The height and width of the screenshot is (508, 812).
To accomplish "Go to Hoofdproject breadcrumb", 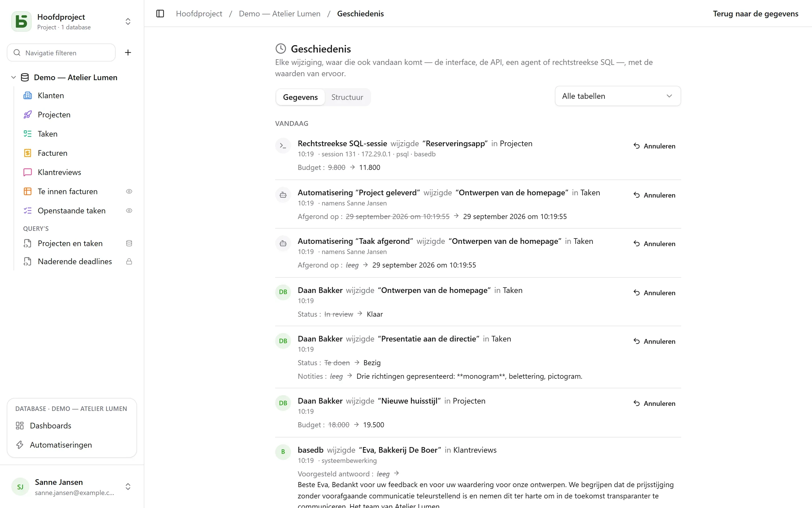I will coord(199,14).
